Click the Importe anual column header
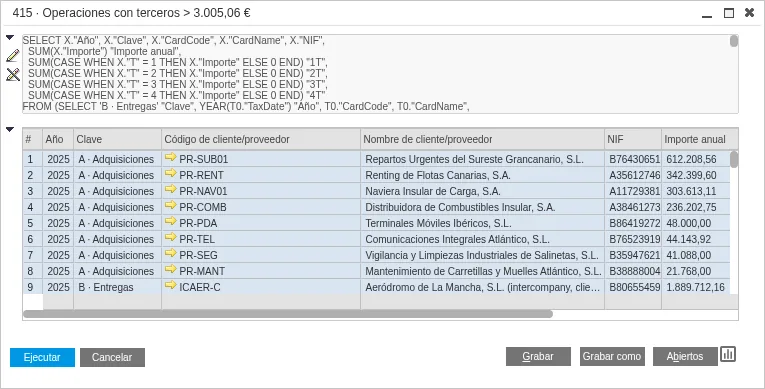765x389 pixels. [x=700, y=139]
